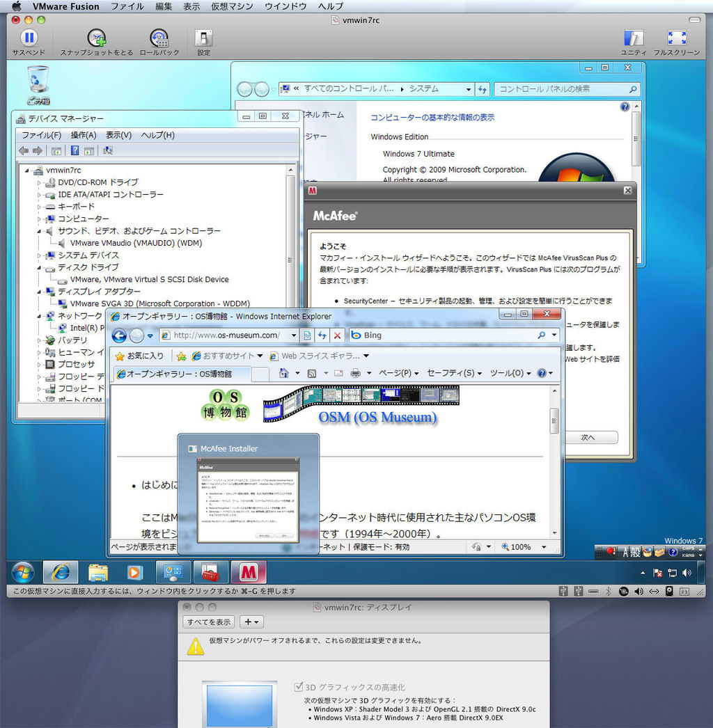Open the IE RSS feeds icon
Screen dimensions: 713x728
(312, 373)
